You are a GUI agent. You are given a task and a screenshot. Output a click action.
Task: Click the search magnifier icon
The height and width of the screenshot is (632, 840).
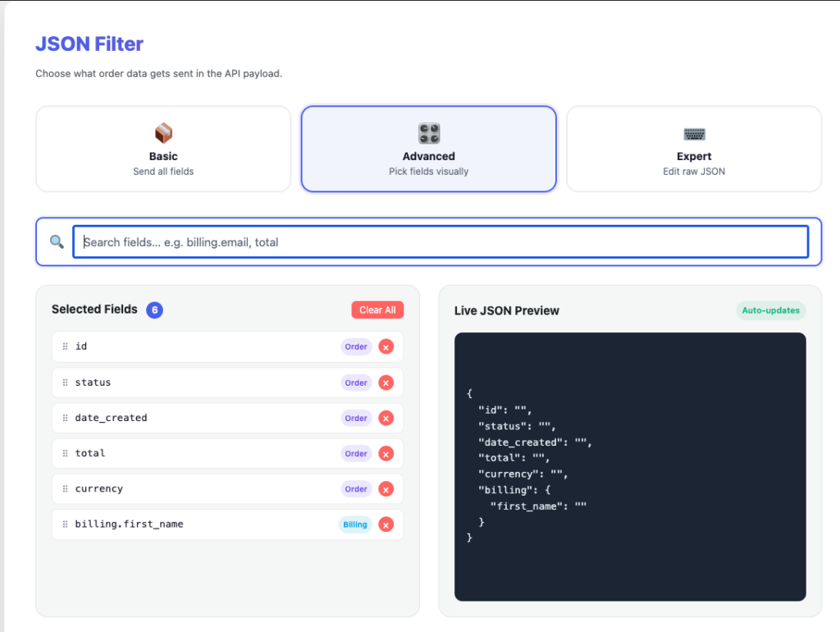coord(57,242)
